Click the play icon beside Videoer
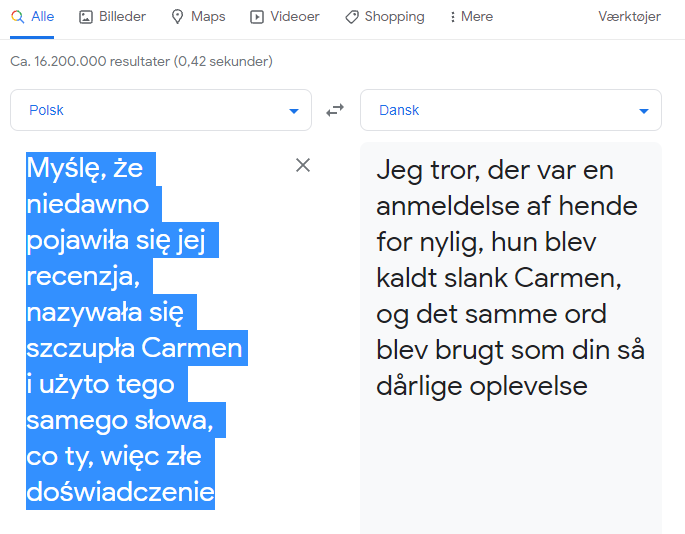 coord(257,17)
